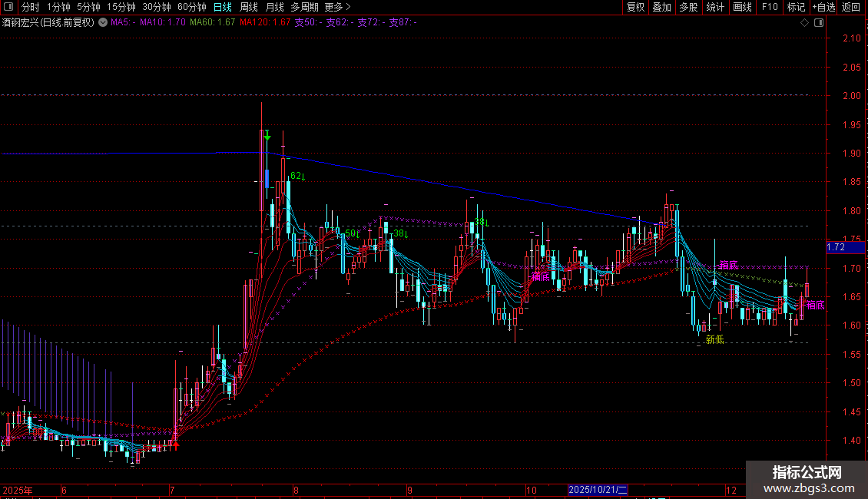This screenshot has width=868, height=499.
Task: Expand the 更多 periods menu
Action: (338, 7)
